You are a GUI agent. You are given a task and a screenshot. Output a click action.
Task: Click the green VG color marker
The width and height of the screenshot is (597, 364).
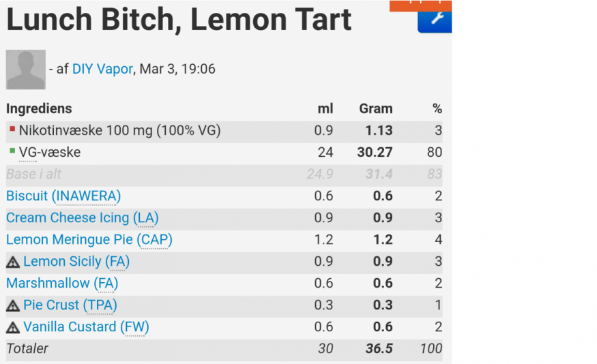click(12, 150)
